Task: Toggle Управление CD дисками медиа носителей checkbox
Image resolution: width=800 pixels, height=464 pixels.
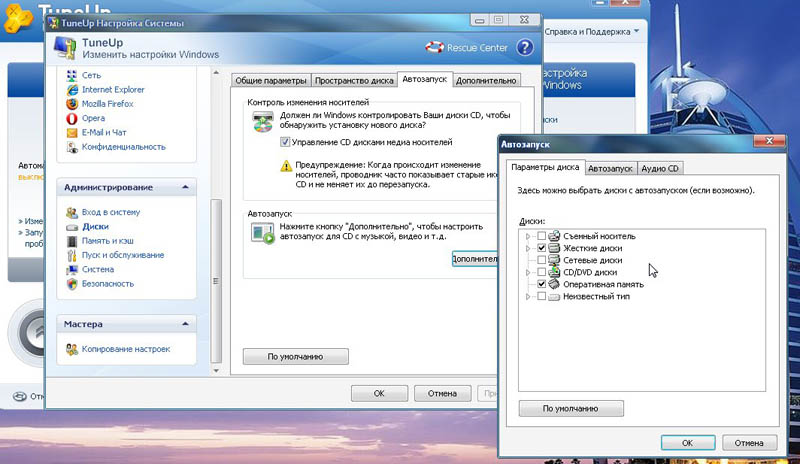Action: coord(285,142)
